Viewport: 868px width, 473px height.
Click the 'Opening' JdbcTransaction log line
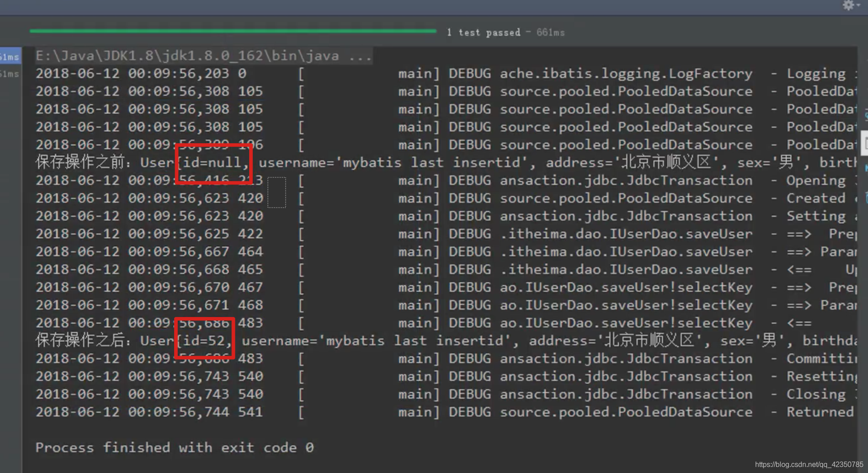coord(446,180)
